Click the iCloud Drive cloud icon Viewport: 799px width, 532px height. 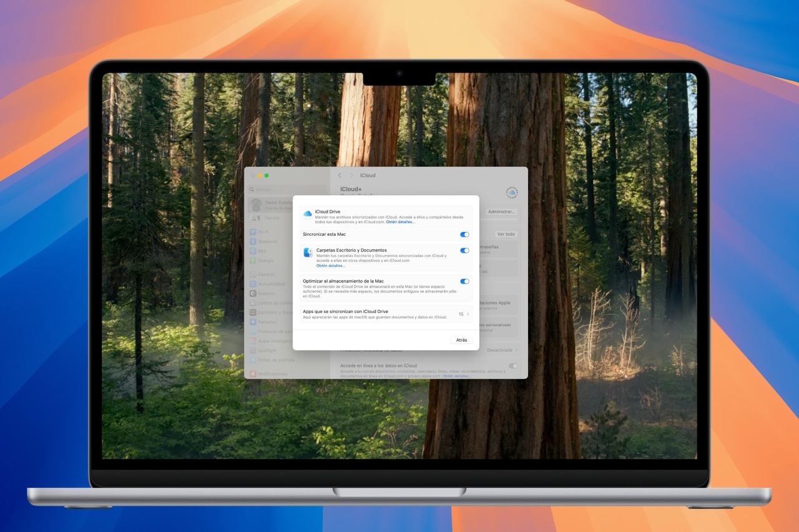(308, 214)
